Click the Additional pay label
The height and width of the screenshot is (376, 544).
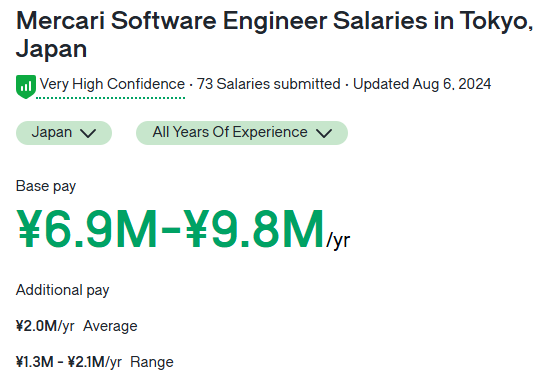click(x=62, y=290)
